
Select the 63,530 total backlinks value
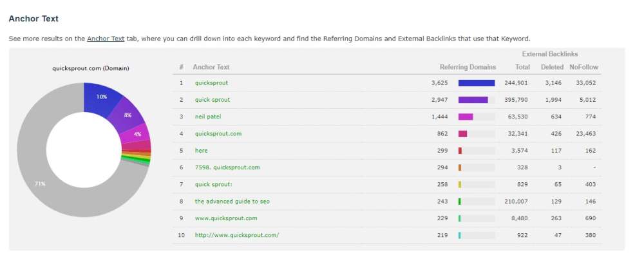(518, 117)
